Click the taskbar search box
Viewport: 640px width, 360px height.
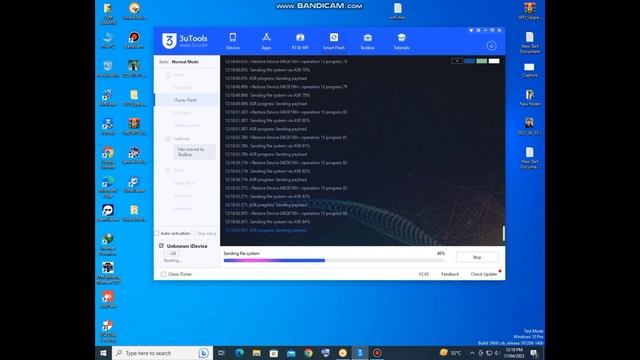[x=162, y=353]
